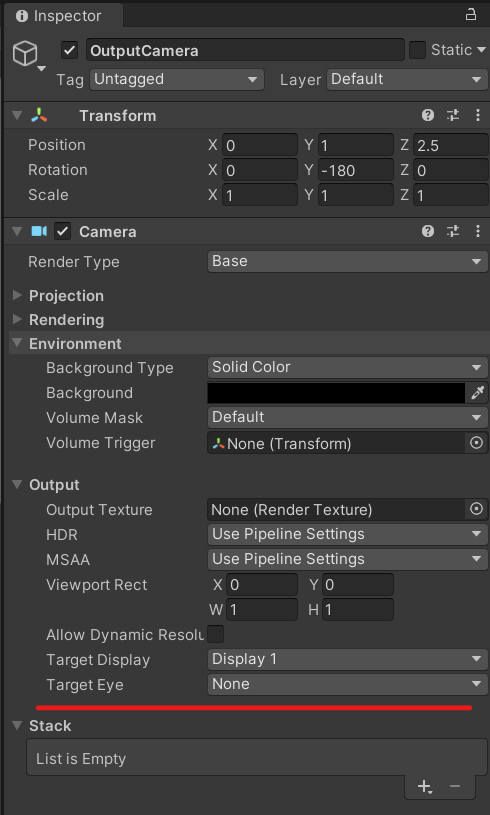Click the Inspector tab info icon
This screenshot has width=490, height=815.
(x=22, y=16)
